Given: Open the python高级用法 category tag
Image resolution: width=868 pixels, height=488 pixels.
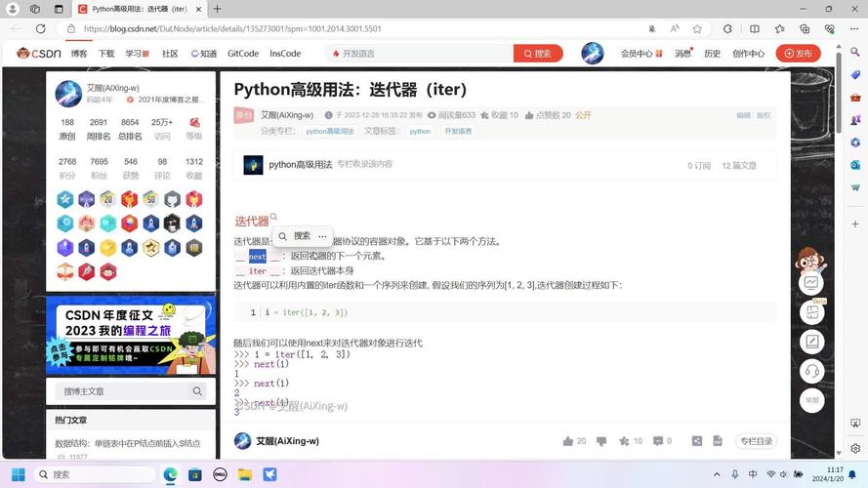Looking at the screenshot, I should pyautogui.click(x=329, y=131).
